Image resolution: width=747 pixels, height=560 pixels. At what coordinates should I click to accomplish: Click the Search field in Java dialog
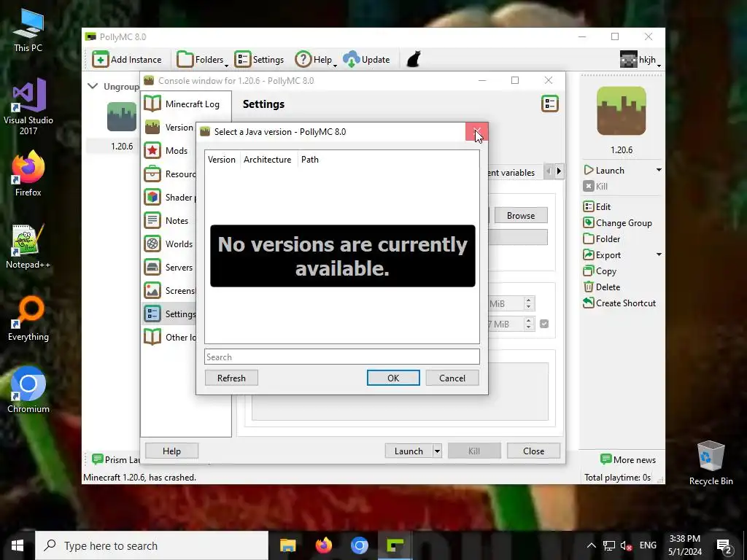342,357
